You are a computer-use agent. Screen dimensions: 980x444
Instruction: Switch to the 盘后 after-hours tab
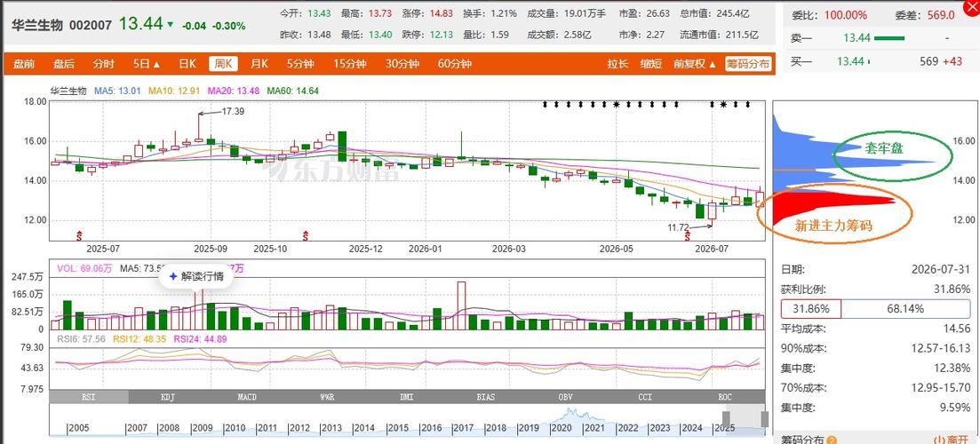click(64, 64)
